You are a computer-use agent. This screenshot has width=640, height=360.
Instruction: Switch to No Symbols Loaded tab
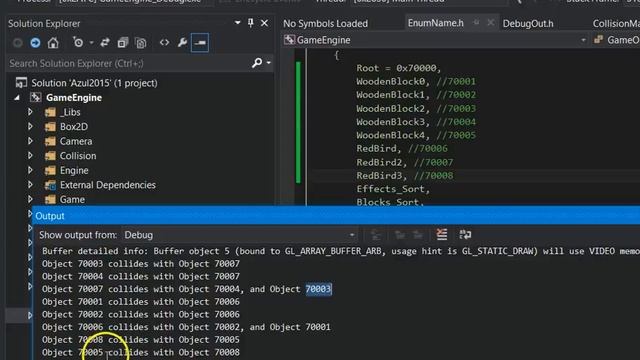click(325, 24)
